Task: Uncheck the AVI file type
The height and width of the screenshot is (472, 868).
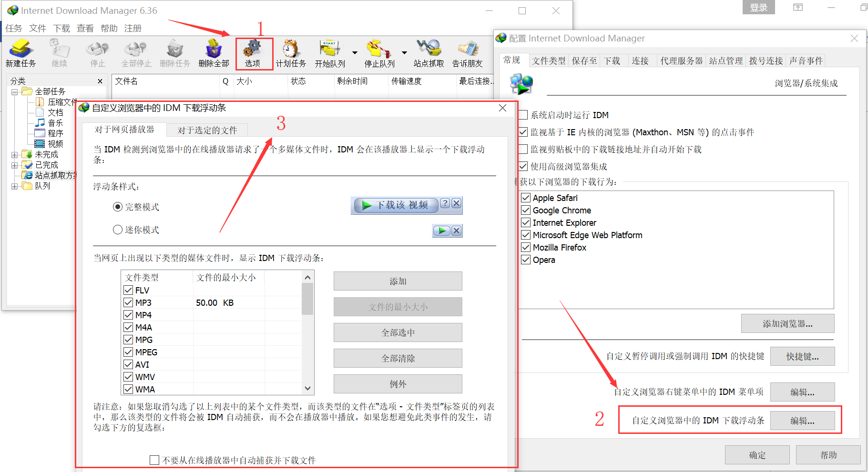Action: coord(128,364)
